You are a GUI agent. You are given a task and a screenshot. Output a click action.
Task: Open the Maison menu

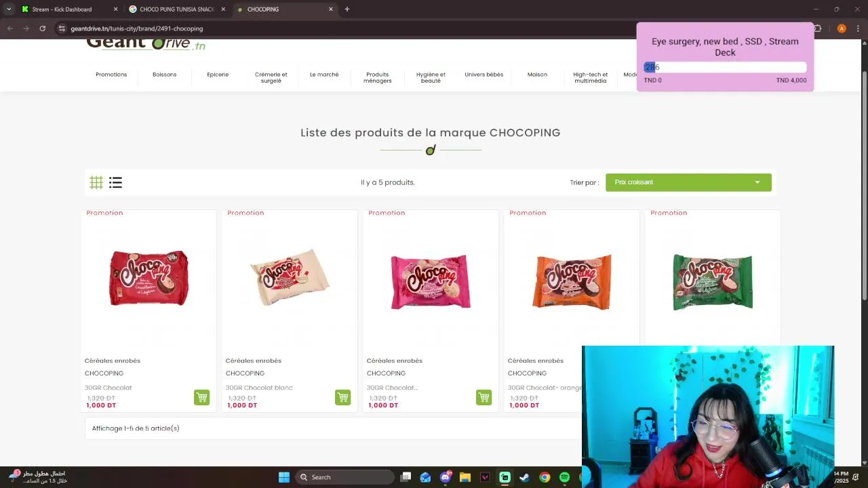click(x=537, y=75)
